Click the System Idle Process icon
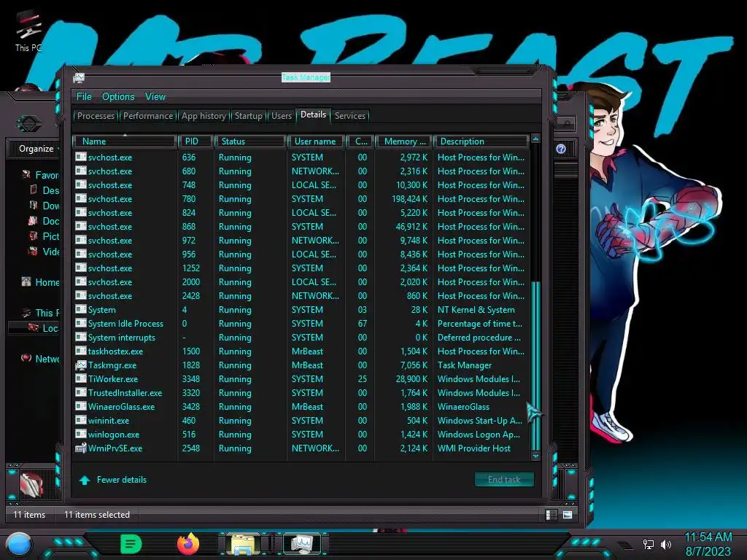Image resolution: width=747 pixels, height=560 pixels. click(81, 323)
